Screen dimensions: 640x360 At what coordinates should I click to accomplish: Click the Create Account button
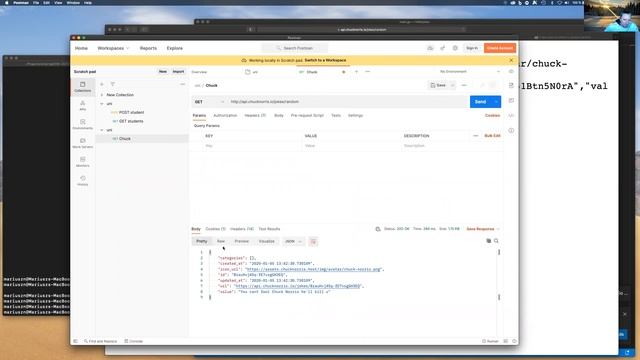coord(500,48)
